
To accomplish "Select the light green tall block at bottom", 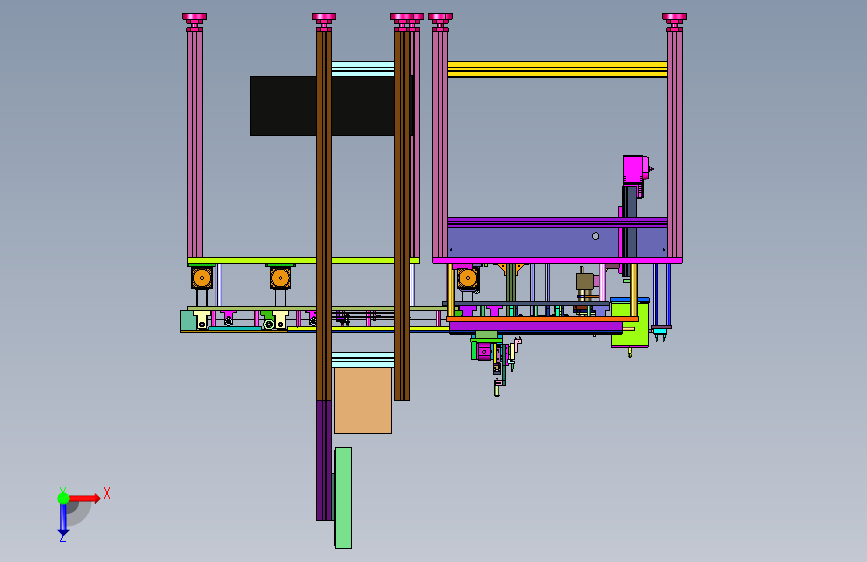I will (343, 498).
